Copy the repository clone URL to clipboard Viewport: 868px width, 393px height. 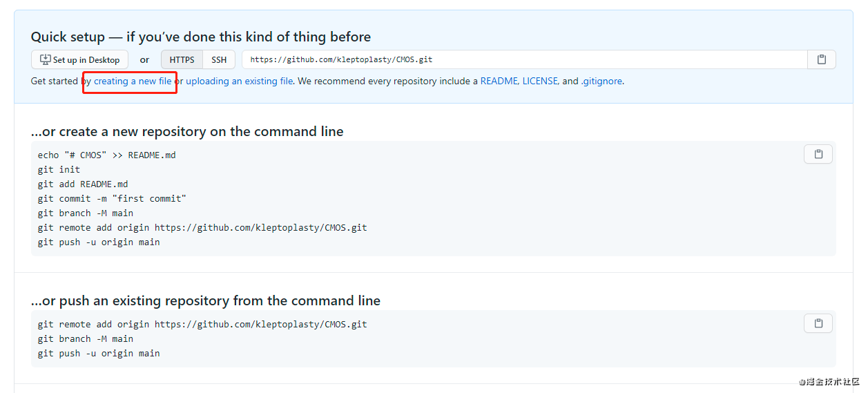click(x=821, y=59)
